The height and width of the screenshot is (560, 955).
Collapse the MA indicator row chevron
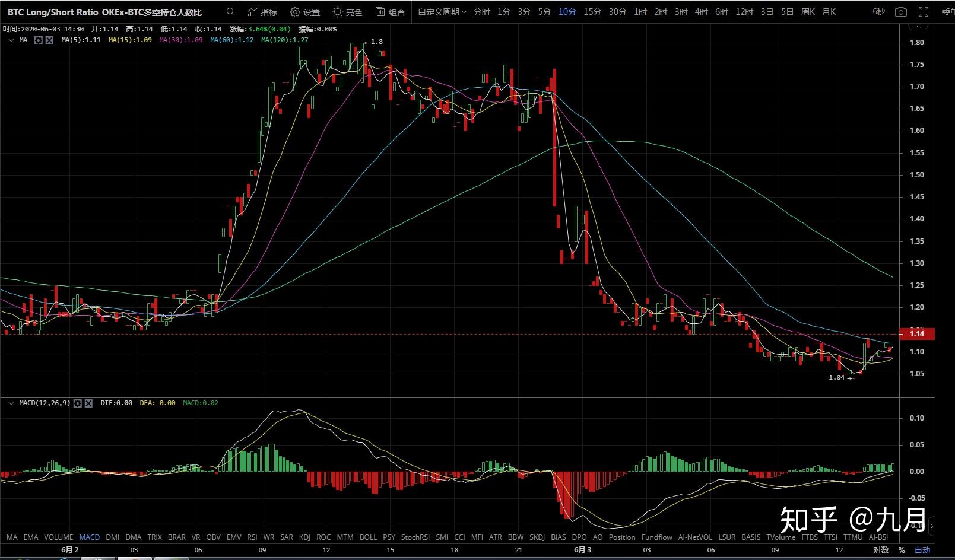11,40
